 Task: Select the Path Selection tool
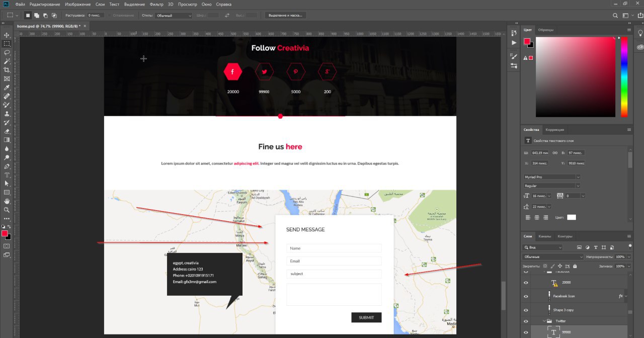[7, 184]
